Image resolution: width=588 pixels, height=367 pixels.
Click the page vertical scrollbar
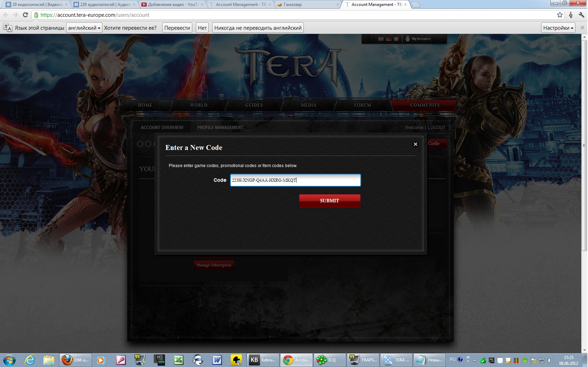click(584, 145)
